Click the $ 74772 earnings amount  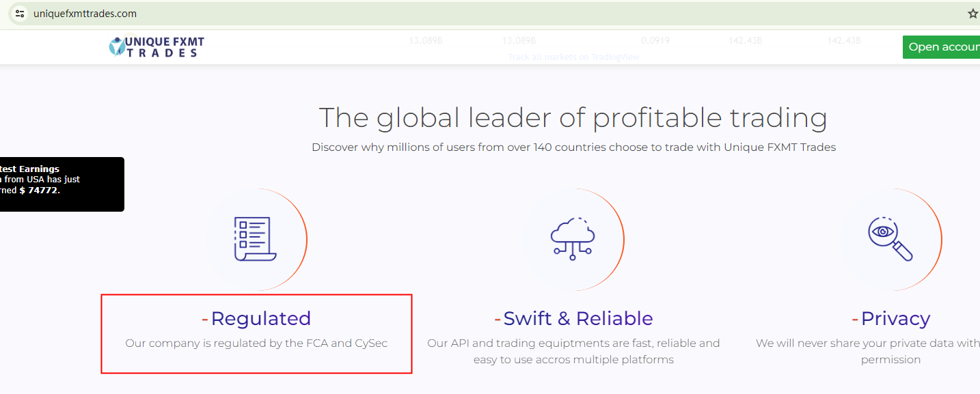point(40,191)
